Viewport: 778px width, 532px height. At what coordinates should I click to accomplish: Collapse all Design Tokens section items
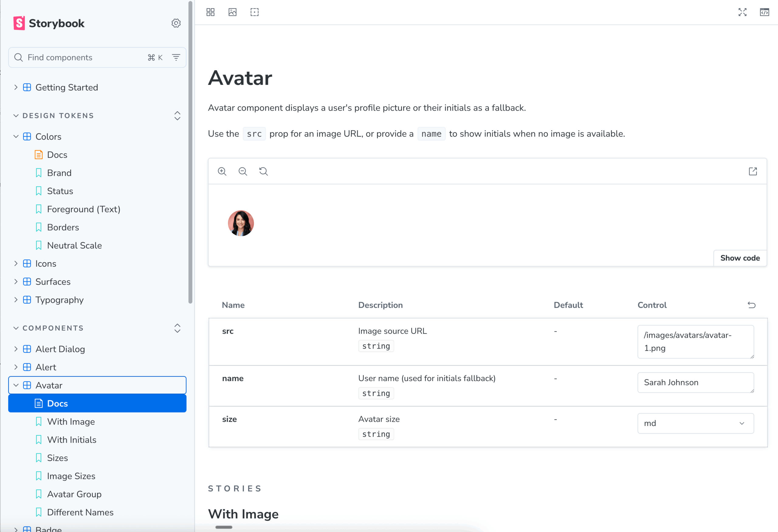177,116
